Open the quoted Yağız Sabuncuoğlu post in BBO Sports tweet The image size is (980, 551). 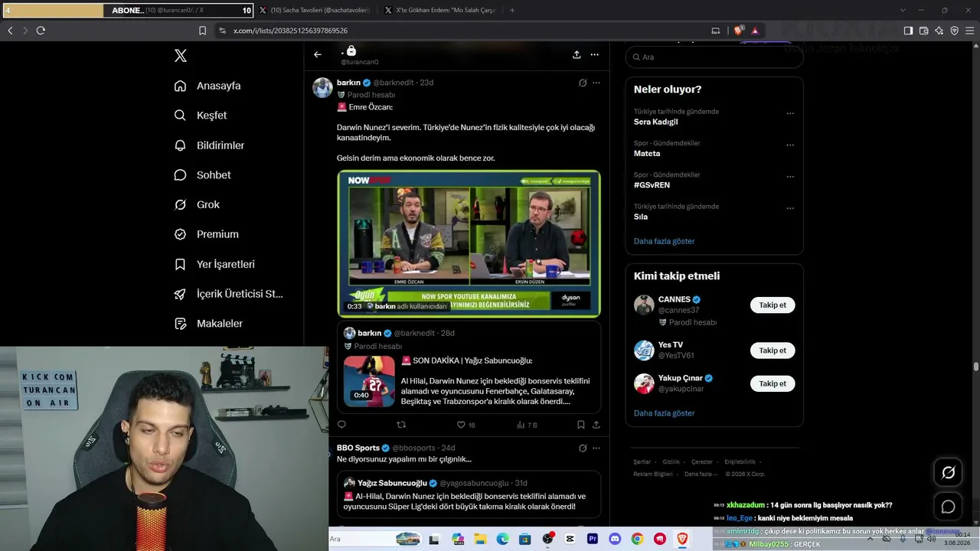pos(469,494)
